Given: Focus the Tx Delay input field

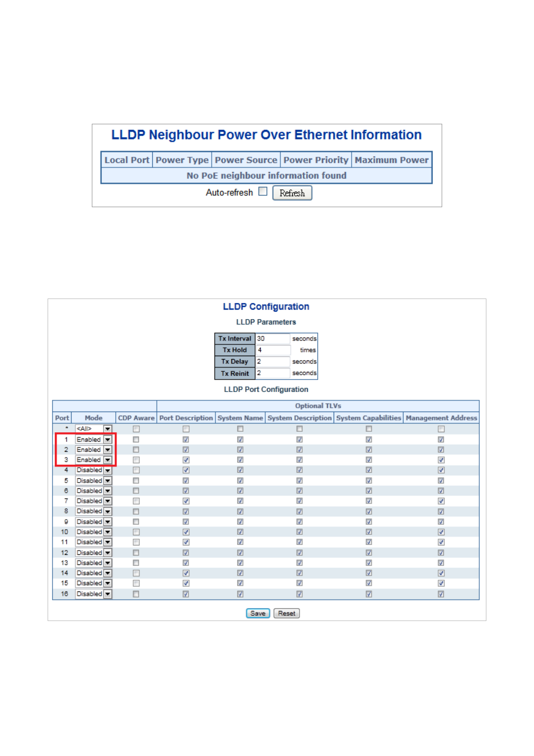Looking at the screenshot, I should [x=273, y=362].
